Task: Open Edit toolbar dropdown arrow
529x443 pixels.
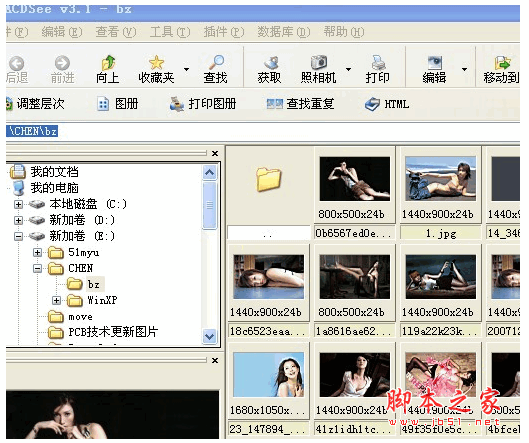Action: tap(465, 70)
